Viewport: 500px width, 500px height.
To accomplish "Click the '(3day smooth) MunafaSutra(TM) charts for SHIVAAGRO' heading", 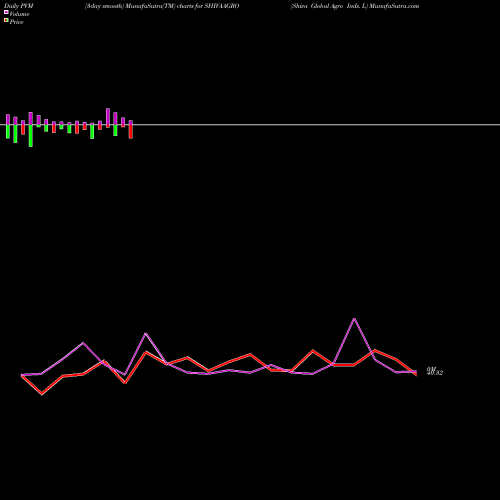I will click(x=162, y=6).
